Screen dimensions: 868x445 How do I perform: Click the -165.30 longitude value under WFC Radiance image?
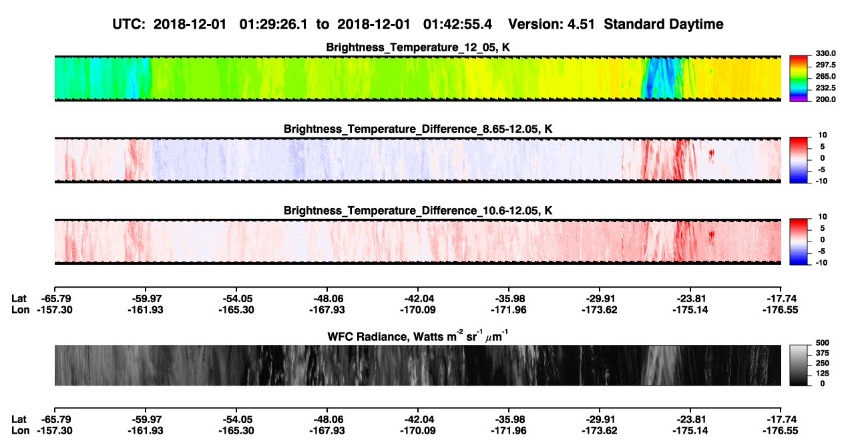point(236,431)
